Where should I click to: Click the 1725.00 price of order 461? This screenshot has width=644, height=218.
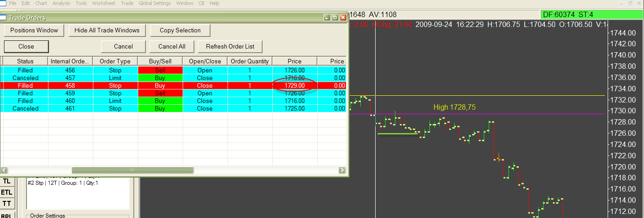pyautogui.click(x=294, y=108)
